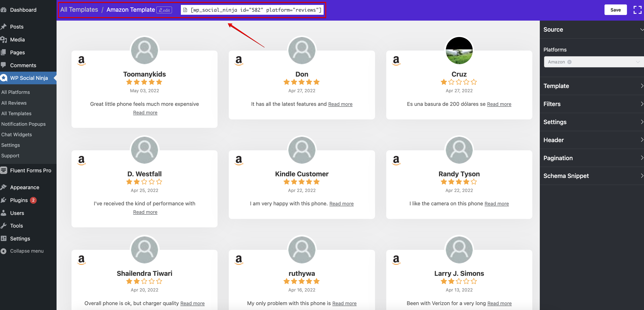Click the Plugins icon in the sidebar
The height and width of the screenshot is (310, 644).
pyautogui.click(x=4, y=200)
